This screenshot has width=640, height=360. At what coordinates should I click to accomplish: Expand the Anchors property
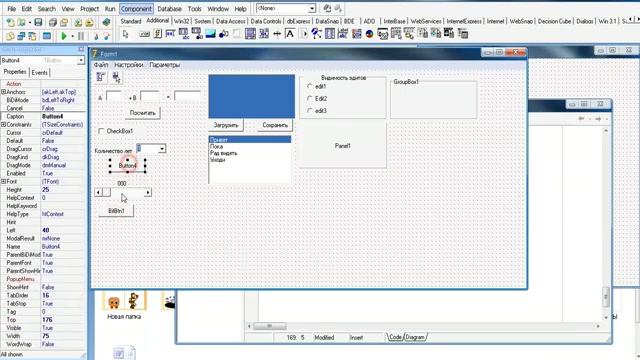pyautogui.click(x=3, y=92)
